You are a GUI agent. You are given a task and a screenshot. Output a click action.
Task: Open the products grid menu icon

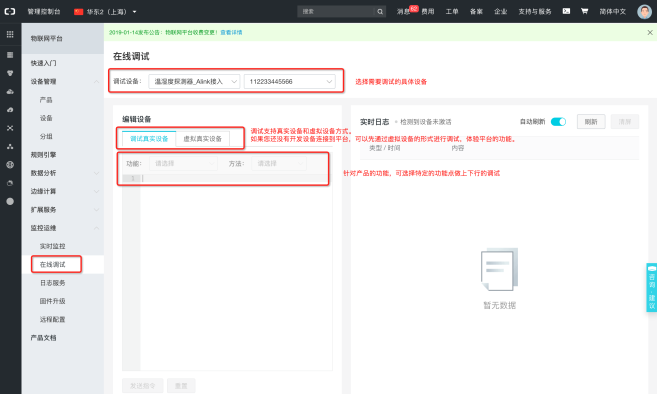10,34
